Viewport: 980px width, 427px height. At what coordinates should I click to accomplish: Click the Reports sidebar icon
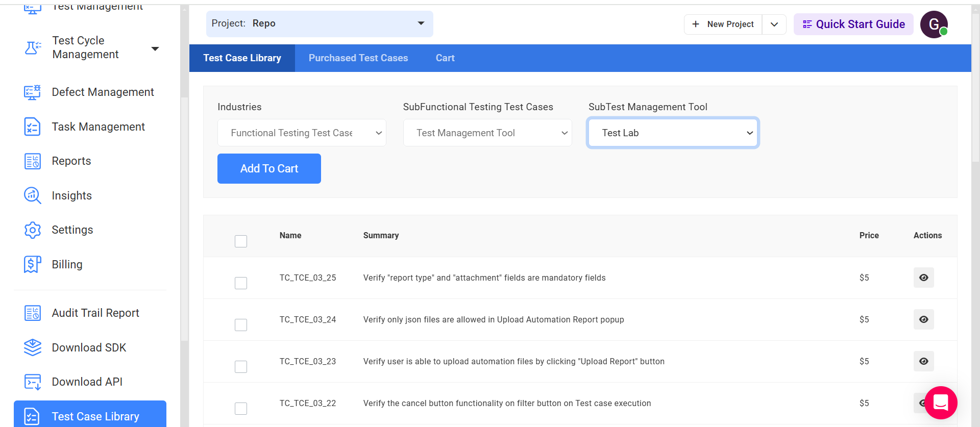pyautogui.click(x=33, y=161)
